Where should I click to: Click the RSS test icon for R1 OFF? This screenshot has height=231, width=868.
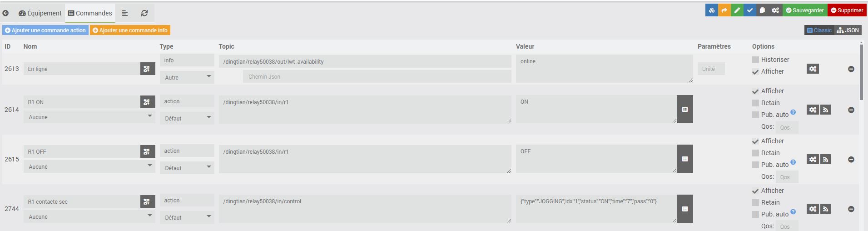coord(826,159)
